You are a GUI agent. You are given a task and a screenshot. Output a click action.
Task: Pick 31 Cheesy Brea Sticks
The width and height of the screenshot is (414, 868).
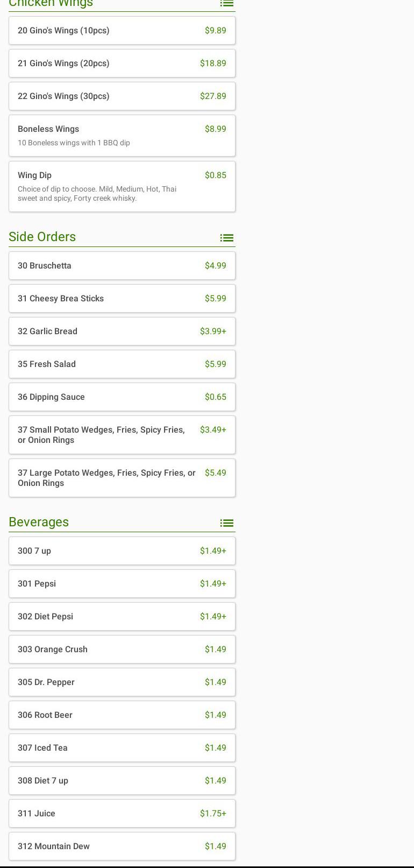click(x=122, y=298)
